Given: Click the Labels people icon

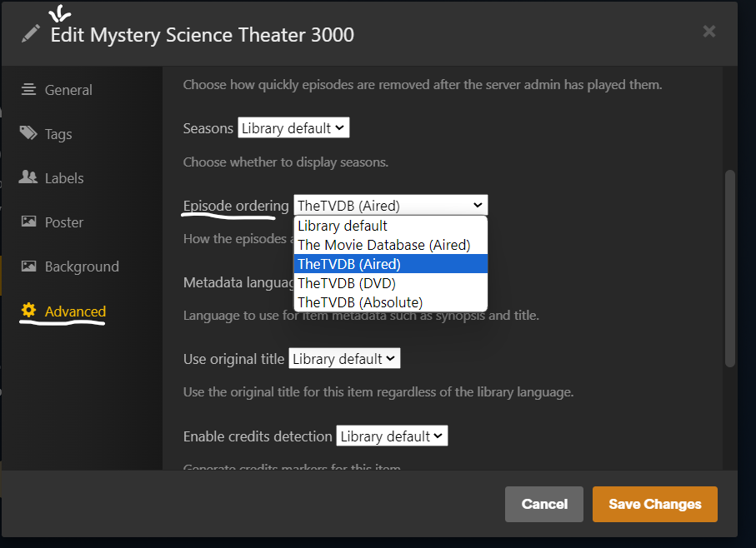Looking at the screenshot, I should tap(29, 178).
